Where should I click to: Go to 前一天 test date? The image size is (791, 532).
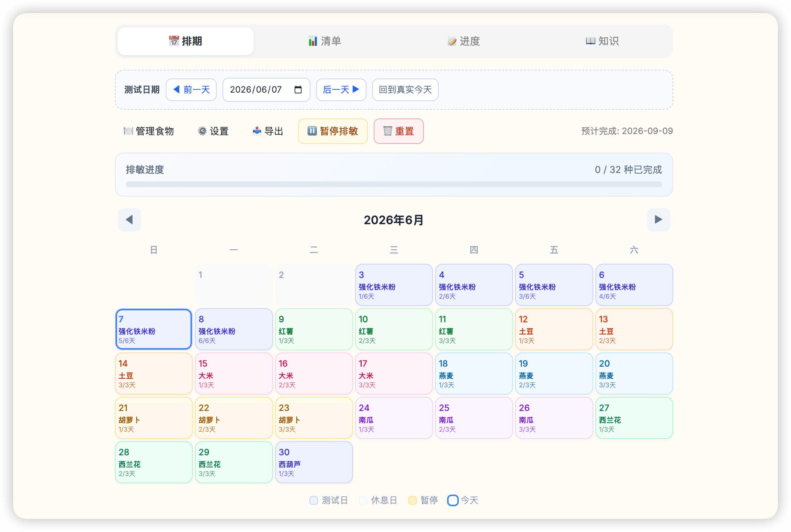[x=191, y=90]
